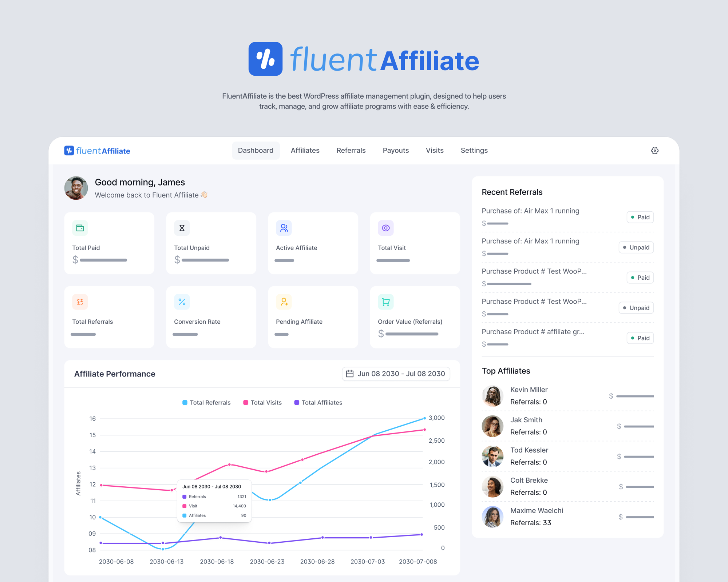
Task: Open the Payouts tab
Action: 396,151
